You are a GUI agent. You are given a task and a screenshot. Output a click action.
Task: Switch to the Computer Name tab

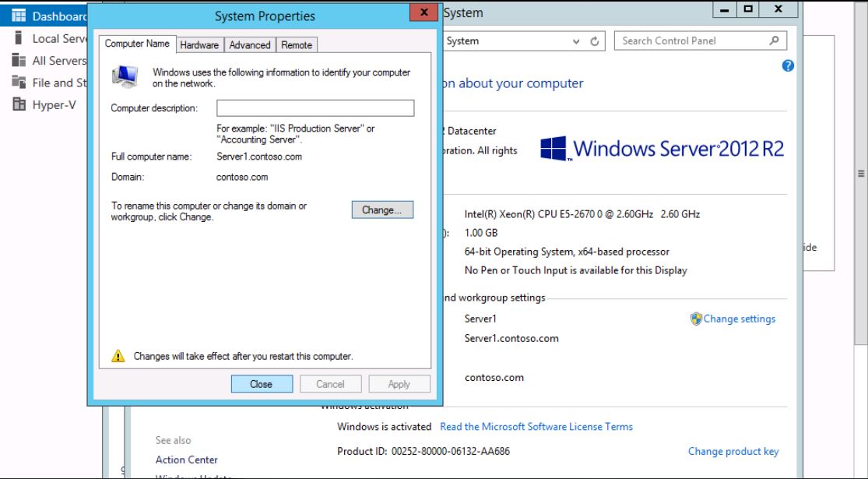click(x=137, y=44)
